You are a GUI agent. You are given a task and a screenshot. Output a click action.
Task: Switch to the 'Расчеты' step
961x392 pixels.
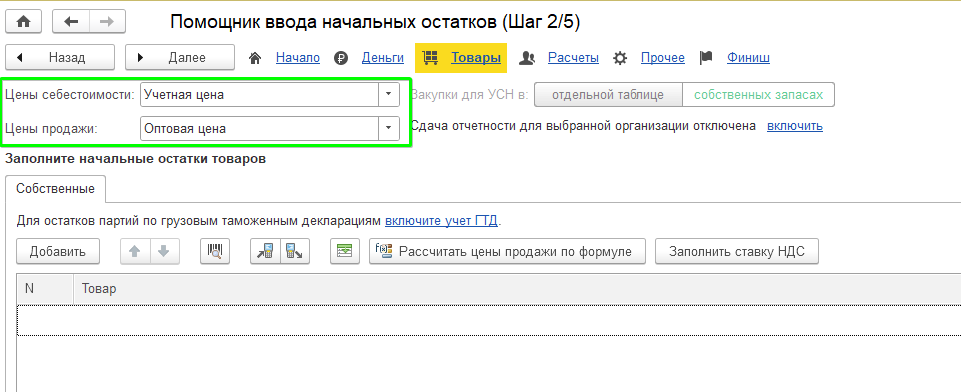pos(573,58)
